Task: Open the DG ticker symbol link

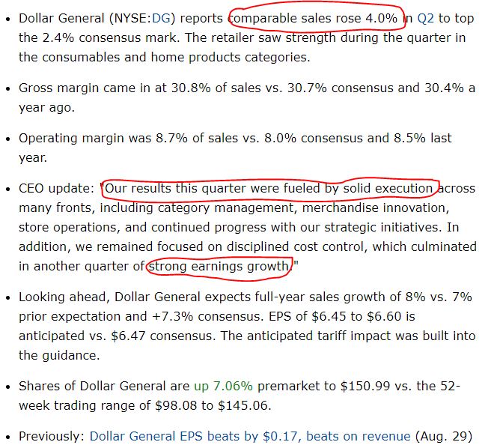Action: point(160,17)
